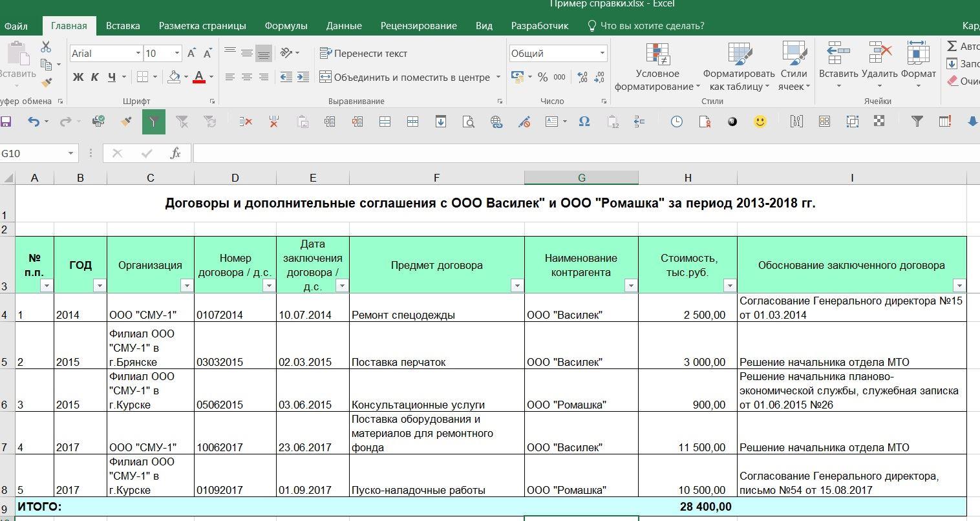This screenshot has width=980, height=521.
Task: Click the print preview magnifier icon
Action: [468, 121]
